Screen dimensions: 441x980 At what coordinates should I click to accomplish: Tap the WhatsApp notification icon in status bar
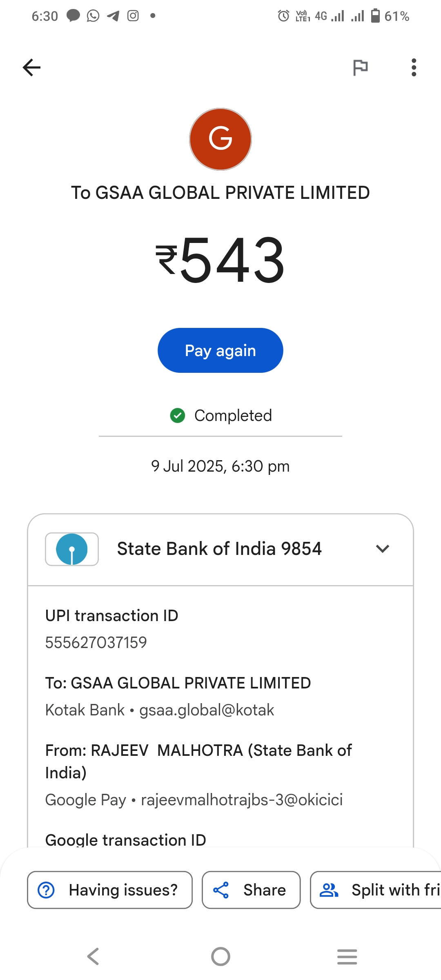click(x=93, y=16)
